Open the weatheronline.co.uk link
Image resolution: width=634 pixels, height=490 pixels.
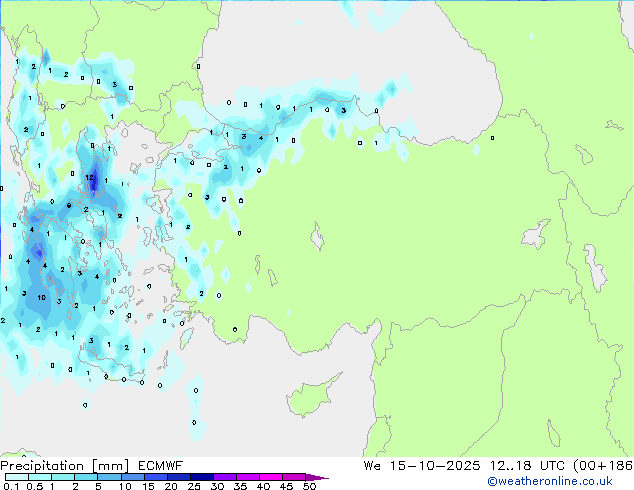550,481
